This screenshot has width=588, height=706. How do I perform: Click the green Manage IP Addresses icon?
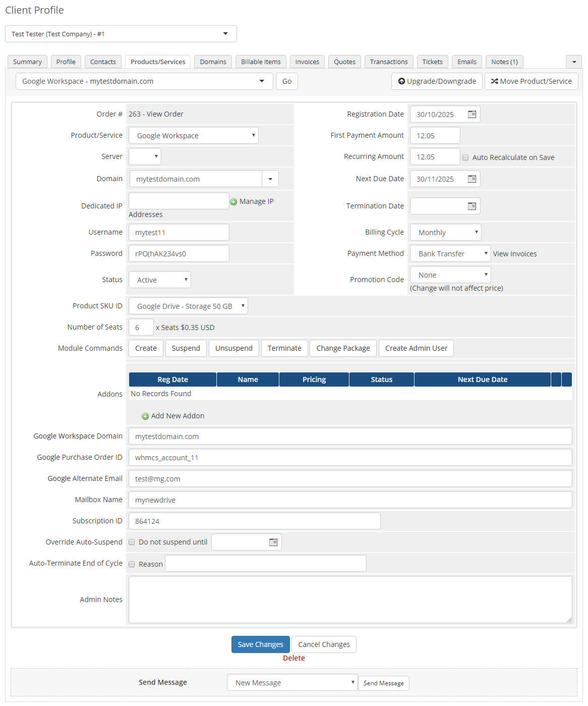233,201
